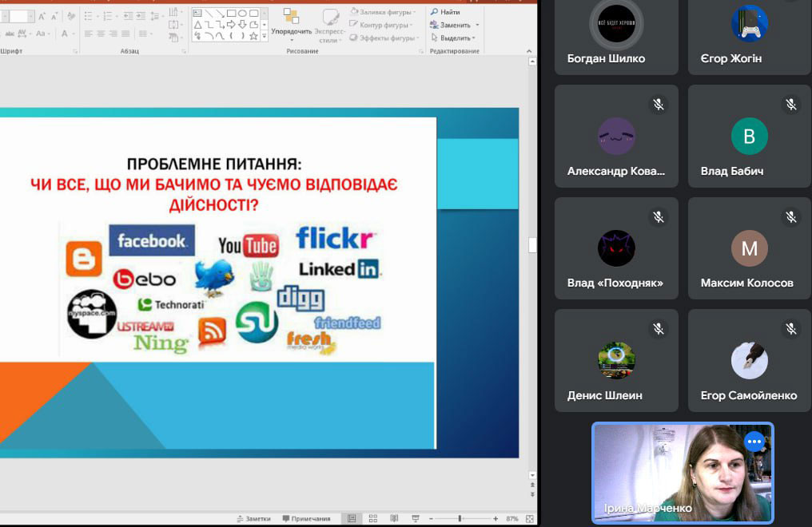Zoom out with the minus button
812x527 pixels.
tap(431, 519)
